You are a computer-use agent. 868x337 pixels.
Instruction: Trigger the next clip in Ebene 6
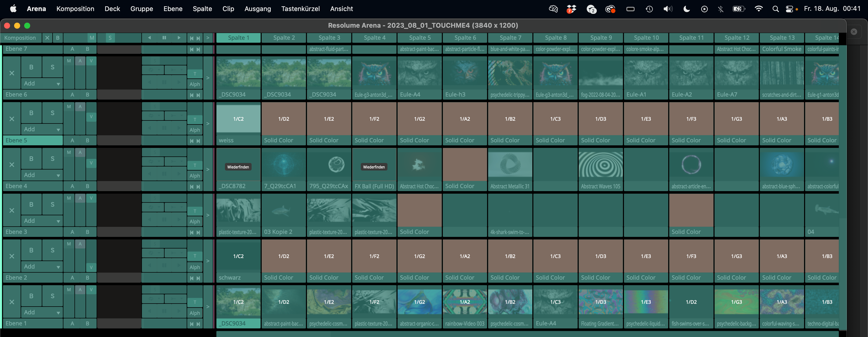[x=198, y=95]
